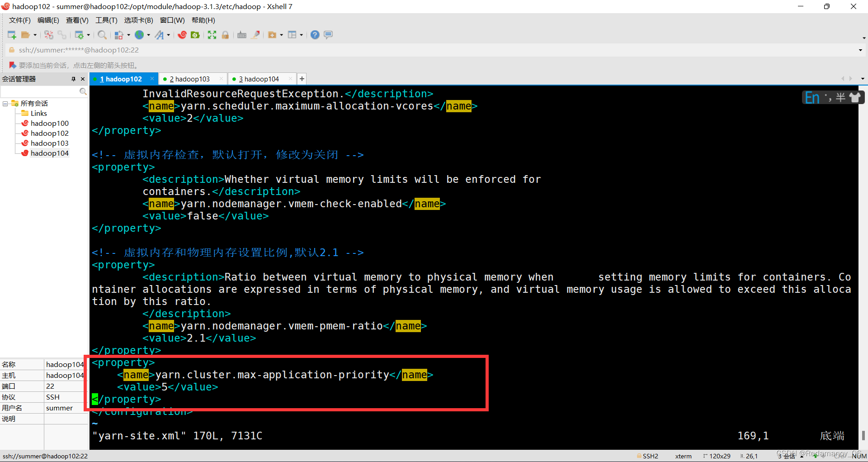Select the highlighter pen toolbar icon
The image size is (868, 462).
pyautogui.click(x=255, y=35)
